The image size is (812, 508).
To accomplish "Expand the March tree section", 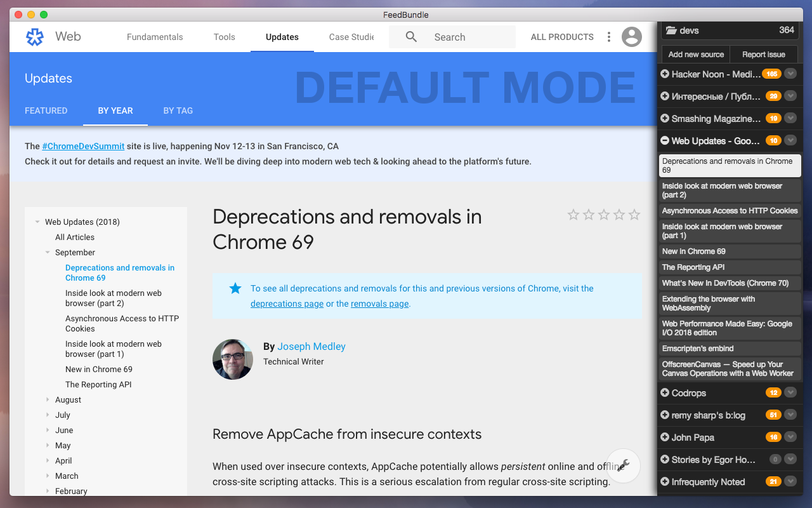I will coord(48,476).
